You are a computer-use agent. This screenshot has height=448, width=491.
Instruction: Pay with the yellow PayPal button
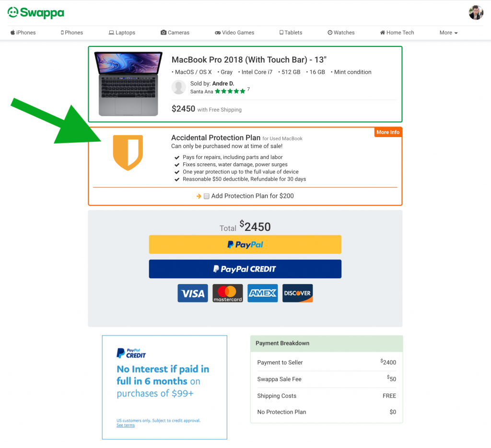click(x=245, y=244)
